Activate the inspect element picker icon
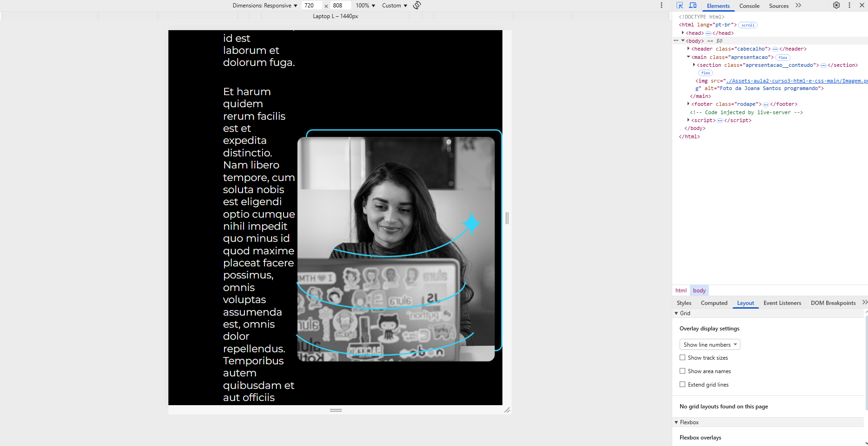The width and height of the screenshot is (868, 446). tap(680, 6)
